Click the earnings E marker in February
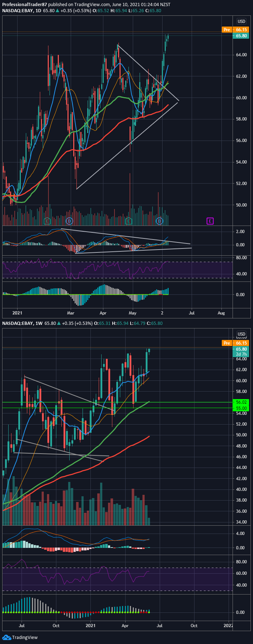This screenshot has height=644, width=253. point(47,221)
